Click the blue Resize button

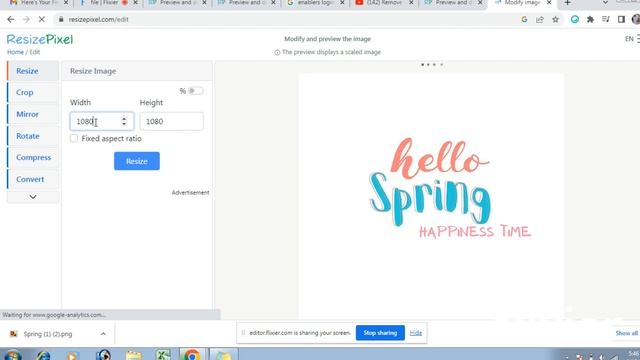[x=137, y=161]
